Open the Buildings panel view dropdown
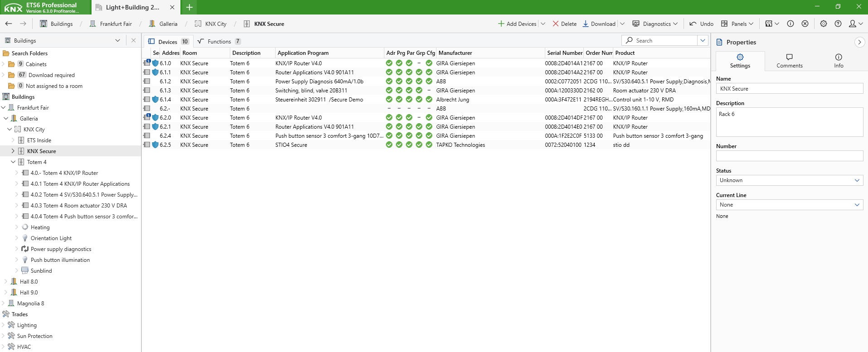Viewport: 868px width, 352px height. 118,40
